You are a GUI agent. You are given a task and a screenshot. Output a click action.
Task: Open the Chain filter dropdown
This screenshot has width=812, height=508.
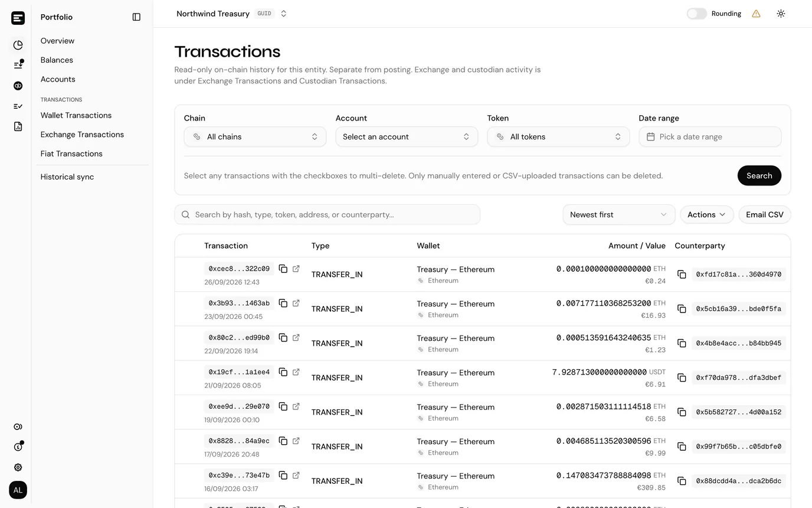(x=255, y=136)
